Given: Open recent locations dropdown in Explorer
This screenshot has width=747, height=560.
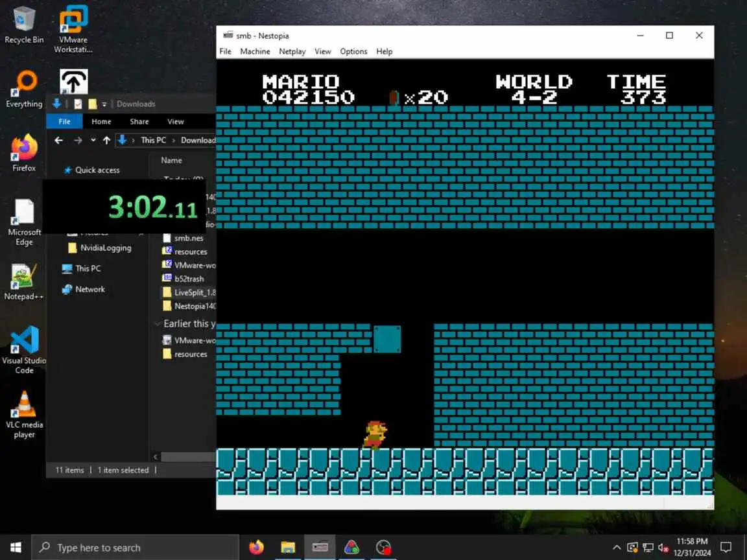Looking at the screenshot, I should point(93,140).
